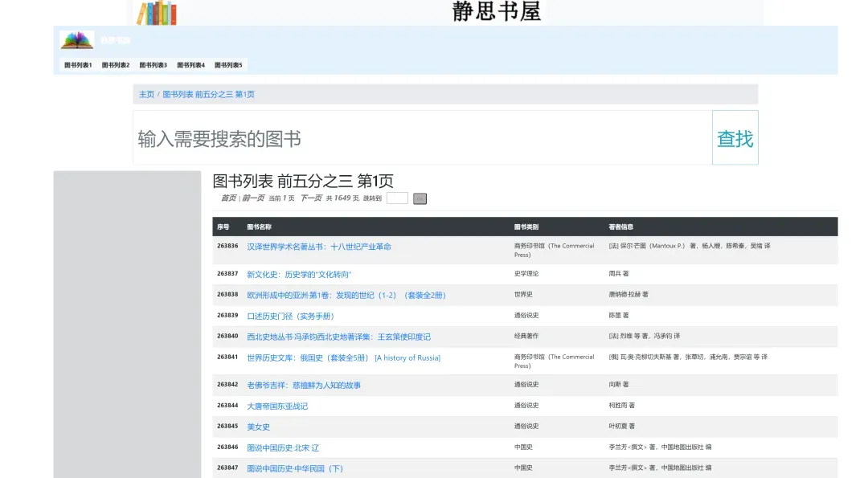Click the 首页 pagination link

tap(228, 198)
